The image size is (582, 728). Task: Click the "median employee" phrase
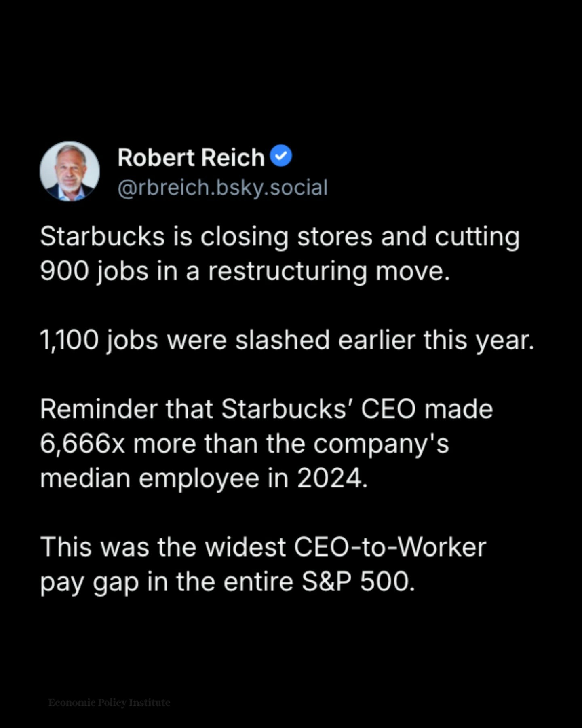point(150,478)
